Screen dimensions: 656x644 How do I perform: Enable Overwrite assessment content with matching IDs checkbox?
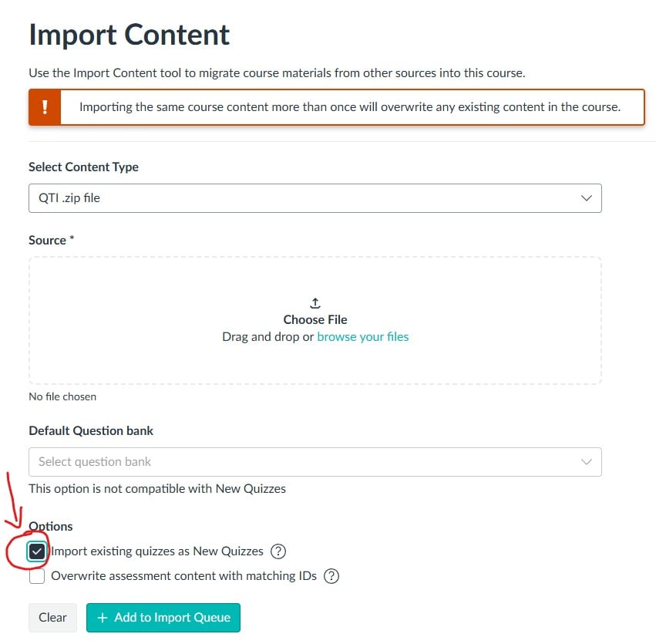(37, 576)
